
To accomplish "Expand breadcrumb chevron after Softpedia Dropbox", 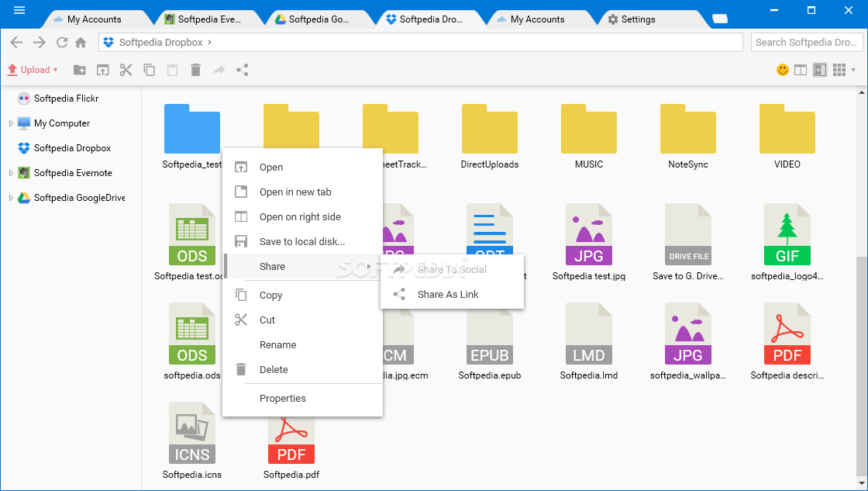I will coord(210,42).
